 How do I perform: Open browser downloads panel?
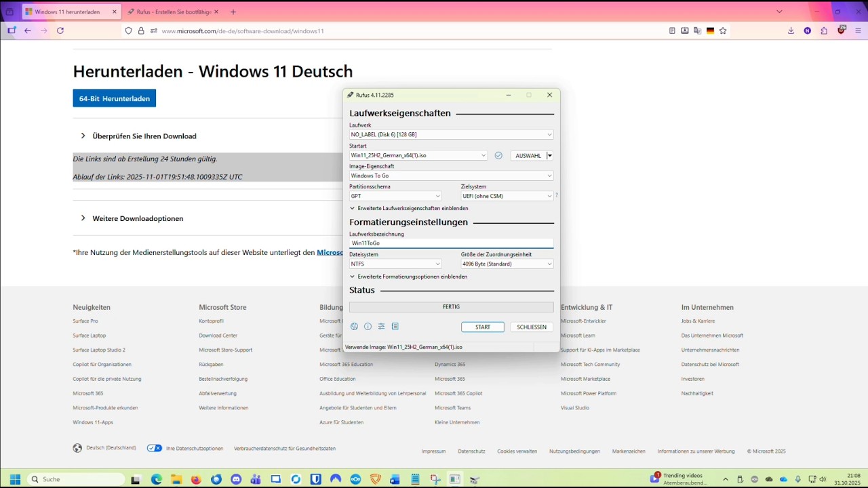tap(791, 30)
